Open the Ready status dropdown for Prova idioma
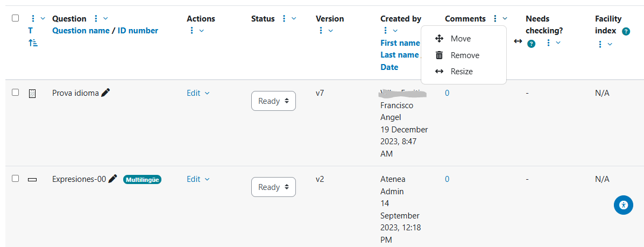This screenshot has height=247, width=644. (273, 101)
